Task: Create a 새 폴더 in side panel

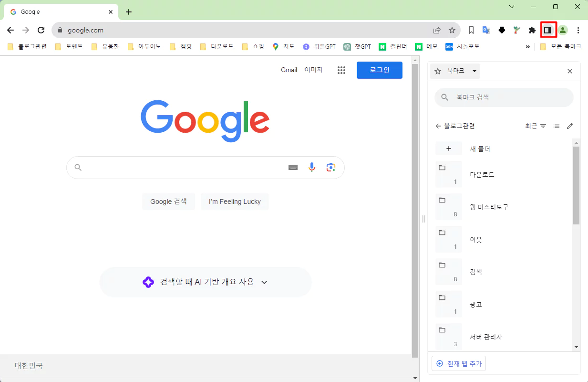Action: tap(504, 149)
